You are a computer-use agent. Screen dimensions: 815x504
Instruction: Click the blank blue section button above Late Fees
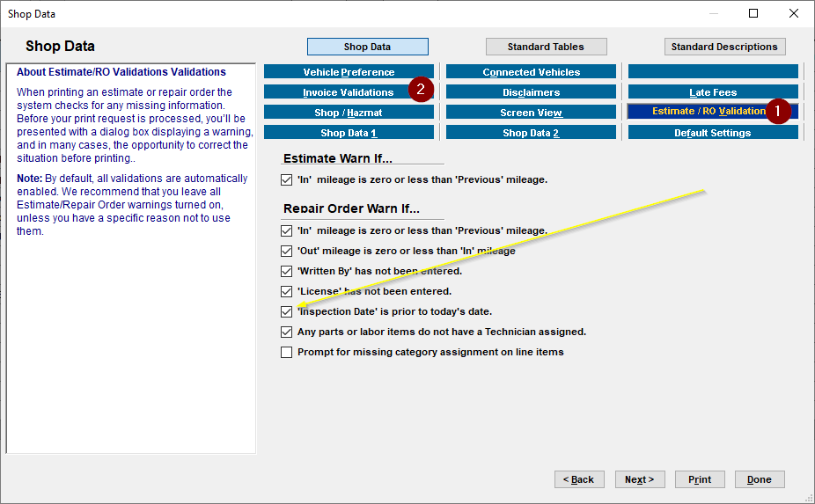[713, 72]
